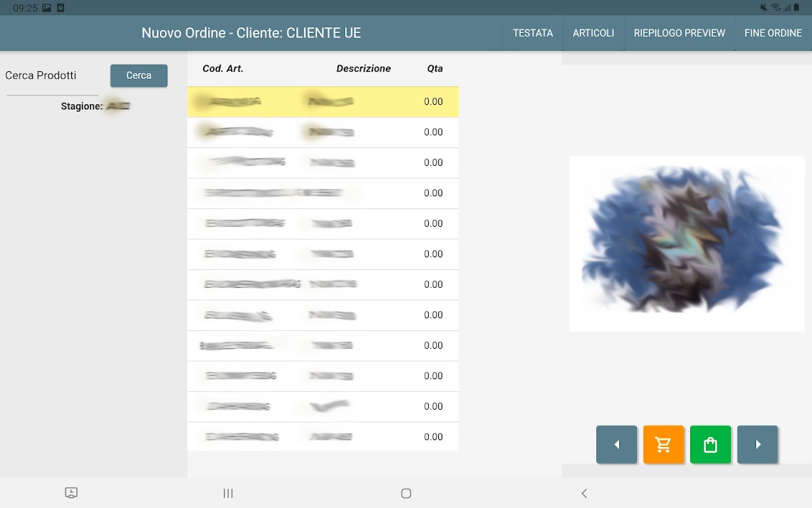This screenshot has width=812, height=508.
Task: Tap the Descrizione column header
Action: [363, 69]
